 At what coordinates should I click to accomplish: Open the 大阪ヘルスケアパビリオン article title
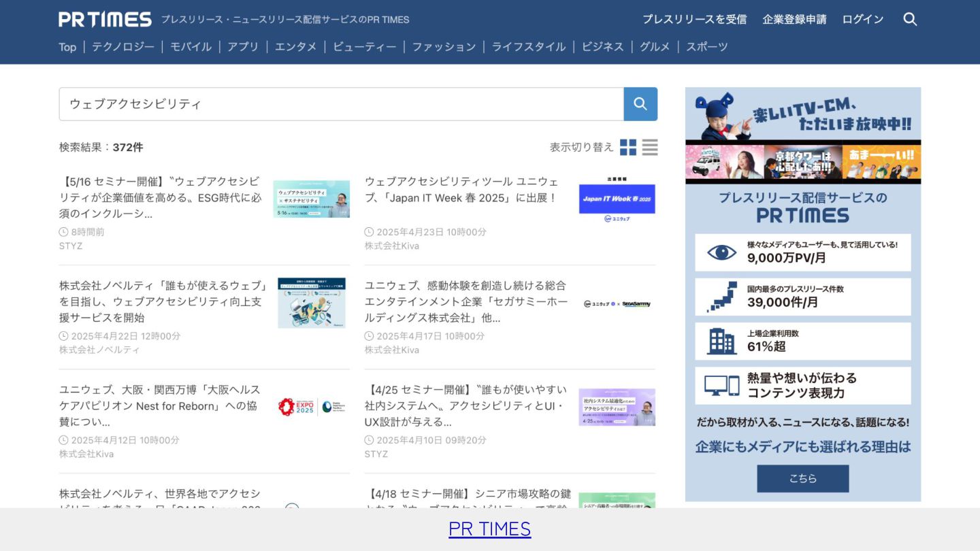tap(160, 405)
